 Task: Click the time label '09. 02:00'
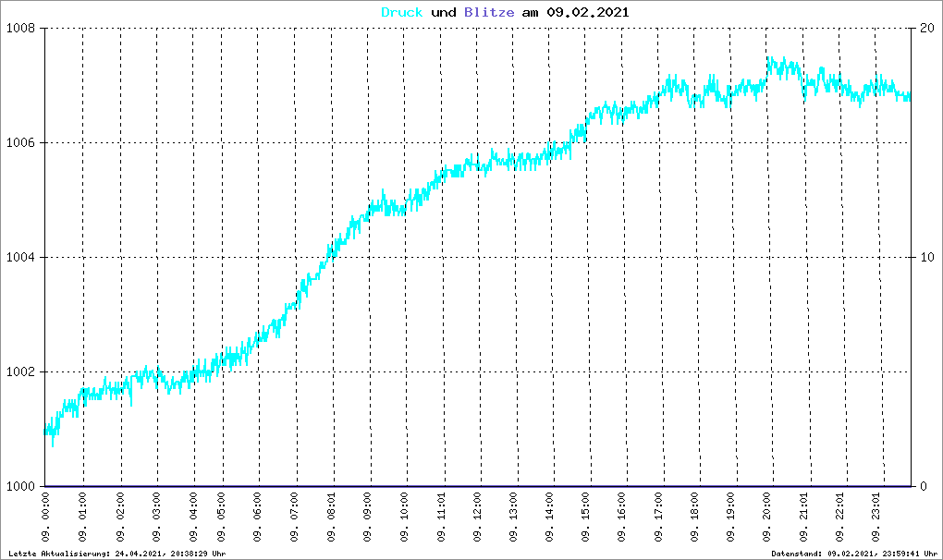point(120,517)
